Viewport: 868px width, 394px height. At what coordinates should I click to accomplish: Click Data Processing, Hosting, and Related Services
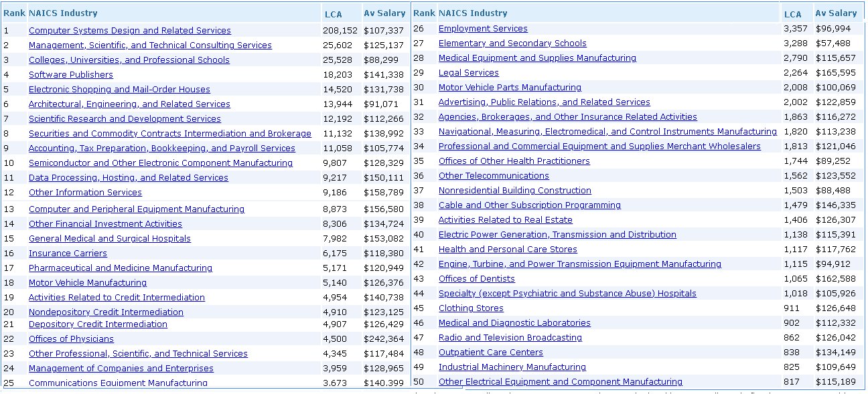(128, 178)
